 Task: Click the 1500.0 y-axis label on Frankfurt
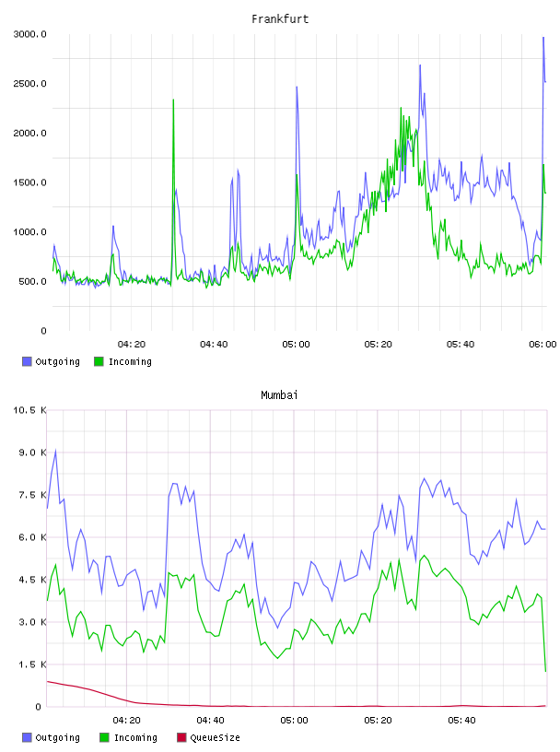(x=29, y=182)
